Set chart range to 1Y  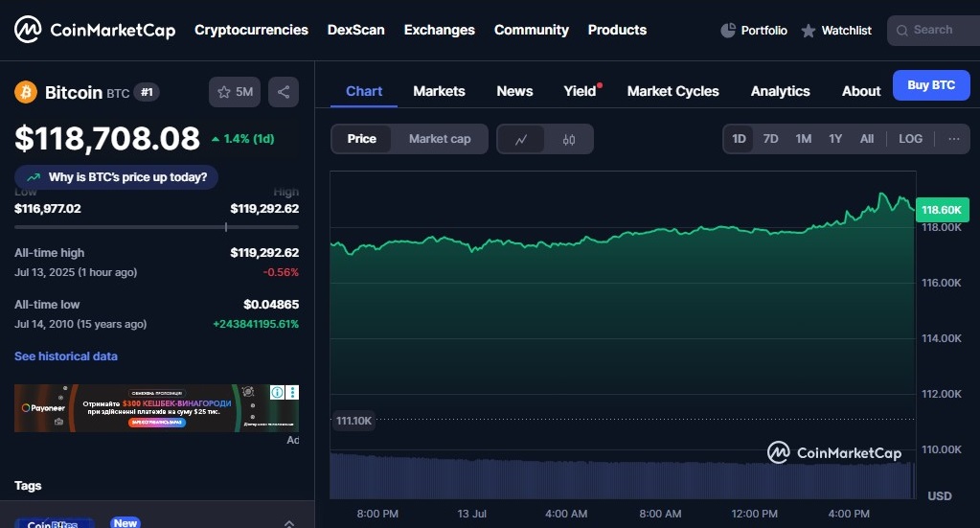[835, 139]
